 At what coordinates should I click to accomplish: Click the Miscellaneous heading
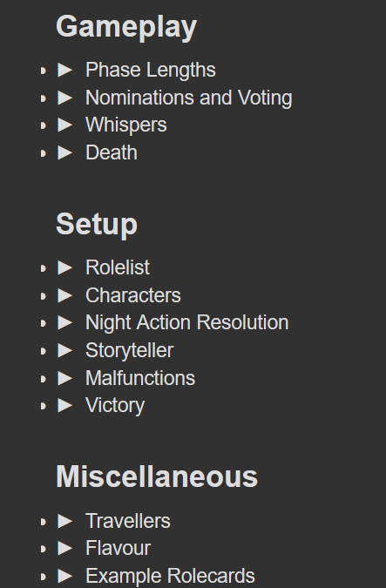pyautogui.click(x=157, y=477)
